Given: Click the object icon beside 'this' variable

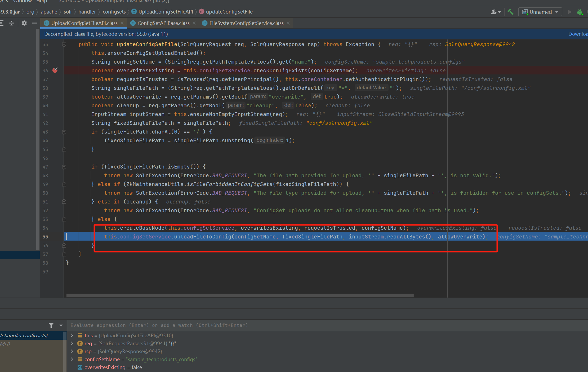Looking at the screenshot, I should (x=80, y=335).
